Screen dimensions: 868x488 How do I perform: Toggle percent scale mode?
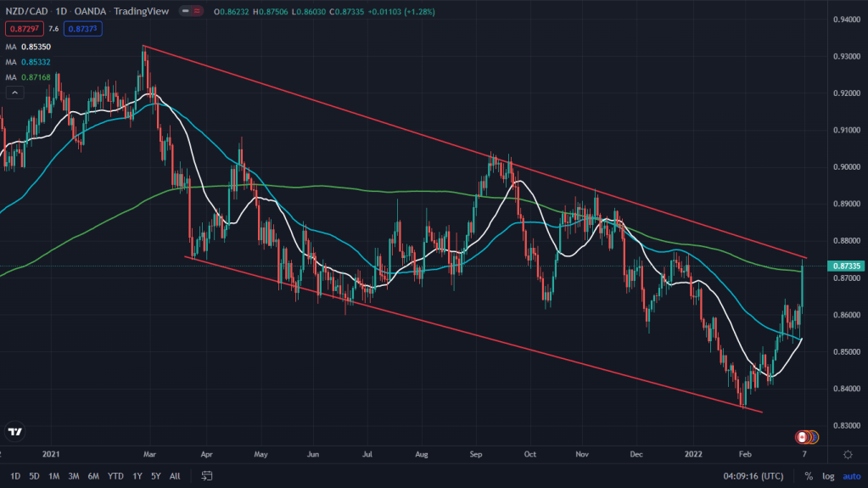click(809, 476)
